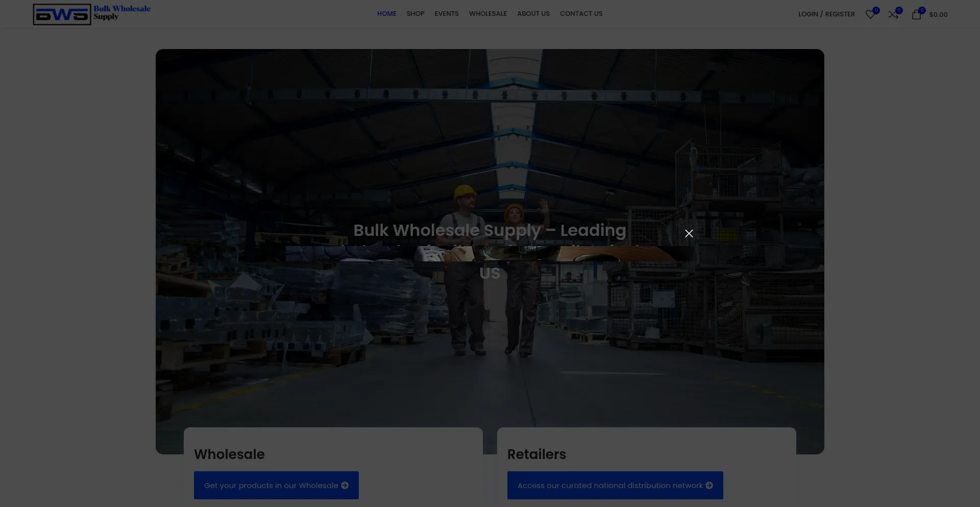This screenshot has height=507, width=980.
Task: Click the Bulk Wholesale Supply logo text
Action: [121, 12]
